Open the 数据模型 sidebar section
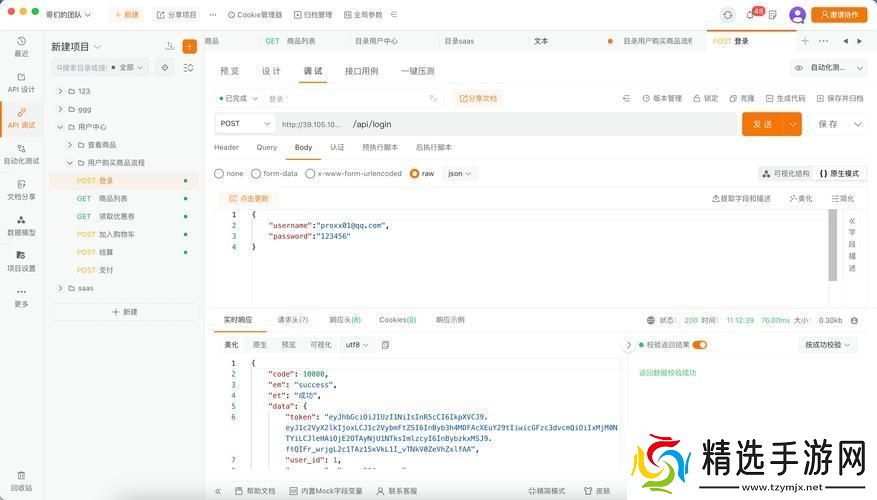Viewport: 877px width, 500px height. tap(21, 225)
